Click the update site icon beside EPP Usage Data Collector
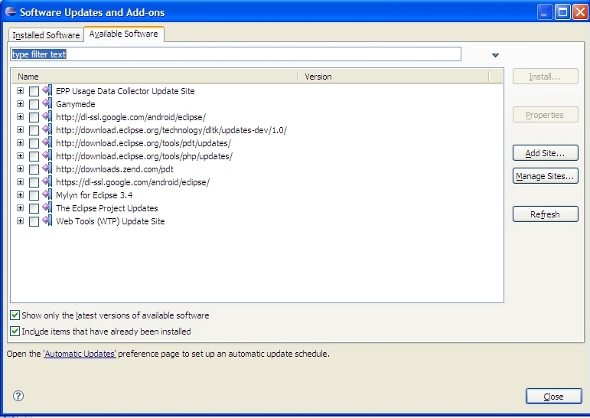This screenshot has width=590, height=418. pyautogui.click(x=47, y=91)
